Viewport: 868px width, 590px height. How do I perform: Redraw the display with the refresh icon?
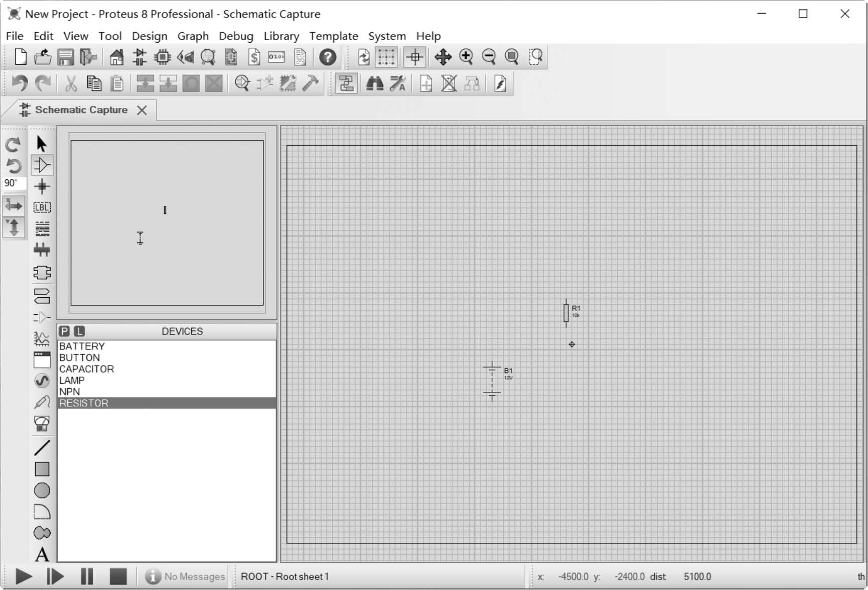[x=364, y=57]
